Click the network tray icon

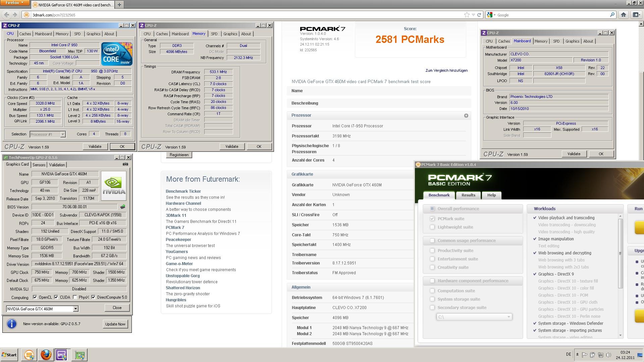[x=600, y=355]
